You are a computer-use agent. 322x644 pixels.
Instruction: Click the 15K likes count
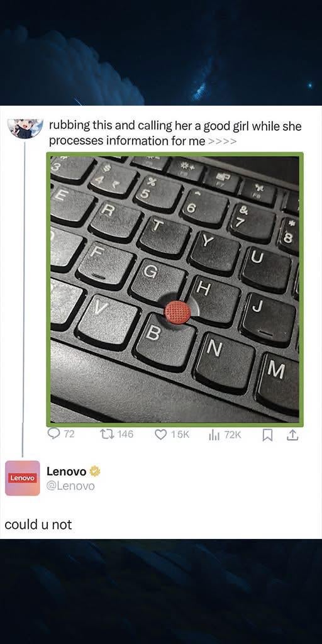point(180,435)
